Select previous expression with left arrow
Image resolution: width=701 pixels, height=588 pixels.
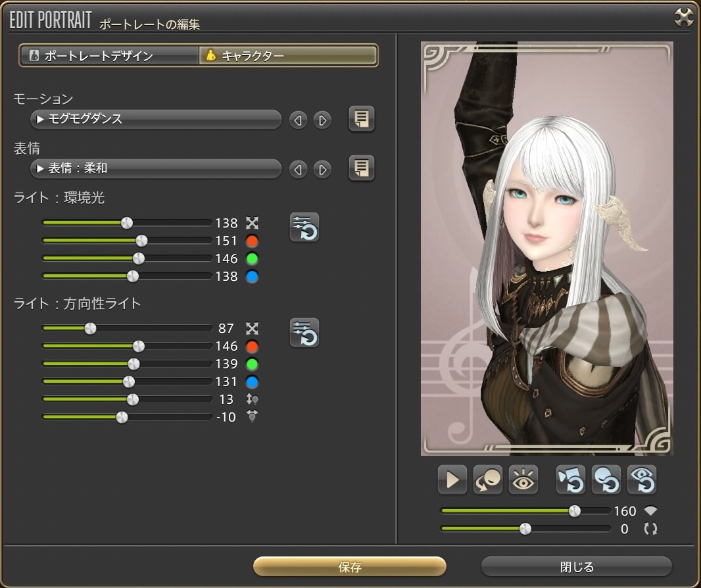point(298,170)
